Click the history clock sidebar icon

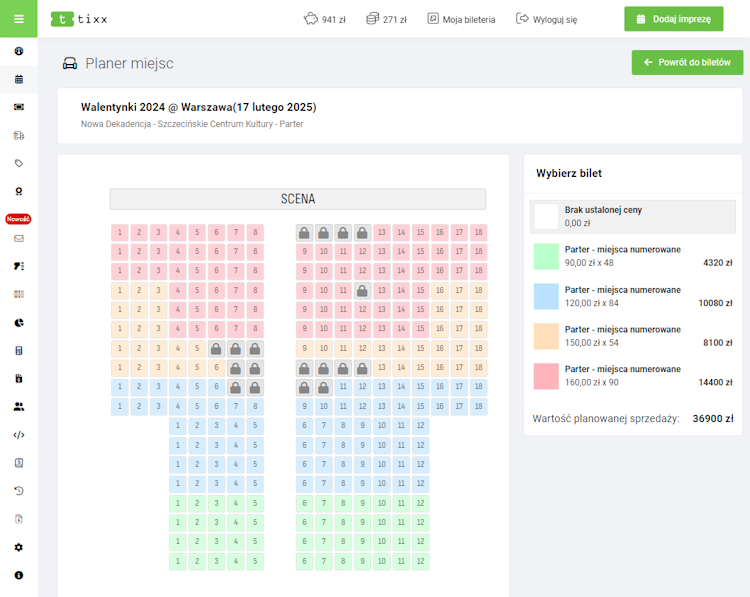pos(19,491)
